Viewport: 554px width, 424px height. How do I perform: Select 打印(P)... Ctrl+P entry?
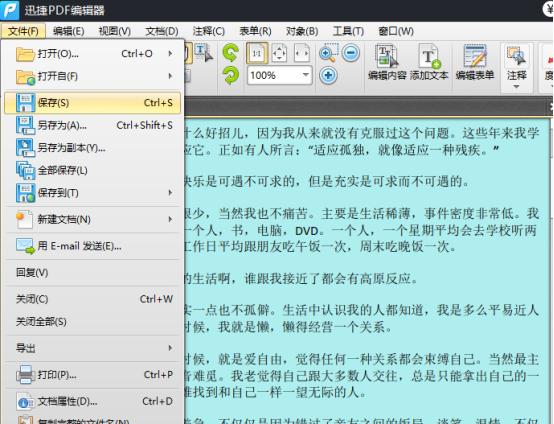[x=93, y=375]
